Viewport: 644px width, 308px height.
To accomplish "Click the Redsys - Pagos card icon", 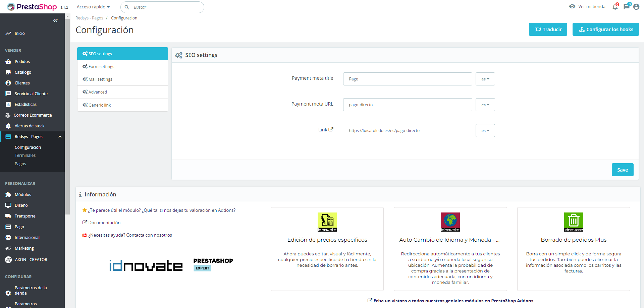I will pyautogui.click(x=8, y=137).
